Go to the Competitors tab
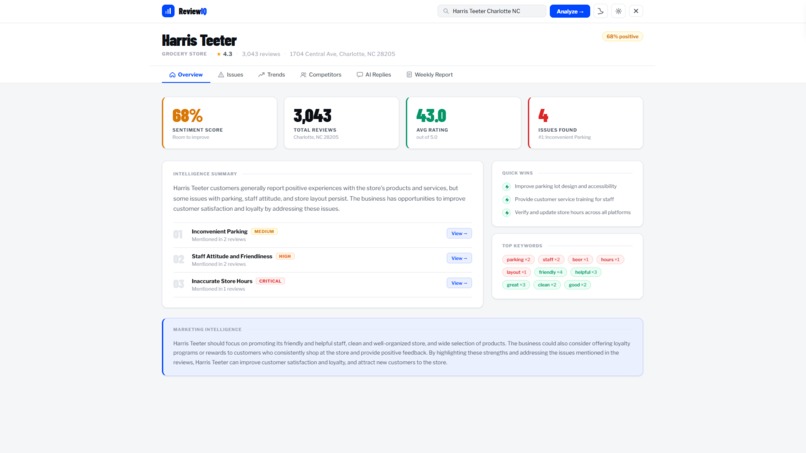806x453 pixels. (x=321, y=75)
